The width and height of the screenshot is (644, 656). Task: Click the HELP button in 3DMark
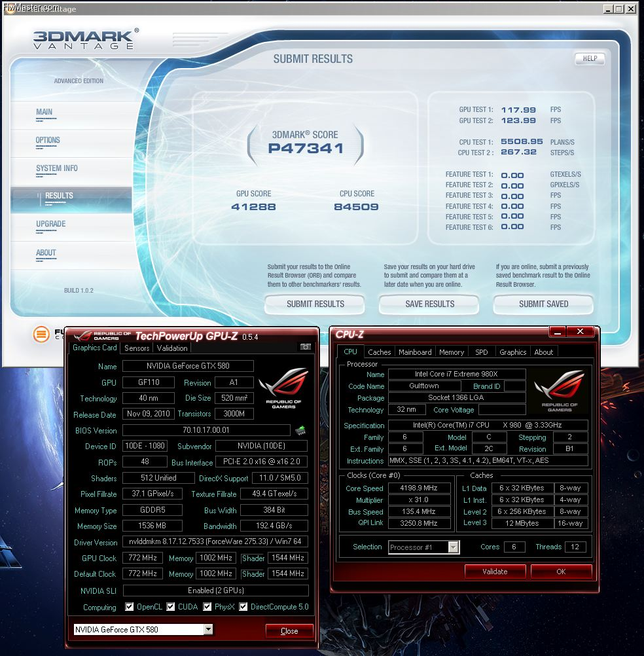tap(590, 58)
